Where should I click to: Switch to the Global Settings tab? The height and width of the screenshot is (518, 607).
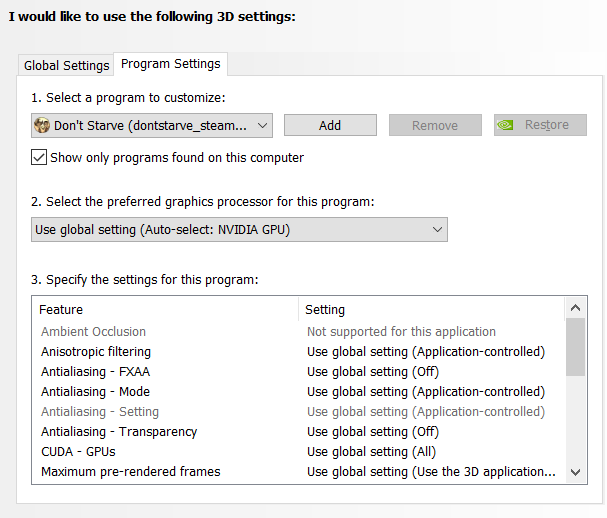point(66,65)
